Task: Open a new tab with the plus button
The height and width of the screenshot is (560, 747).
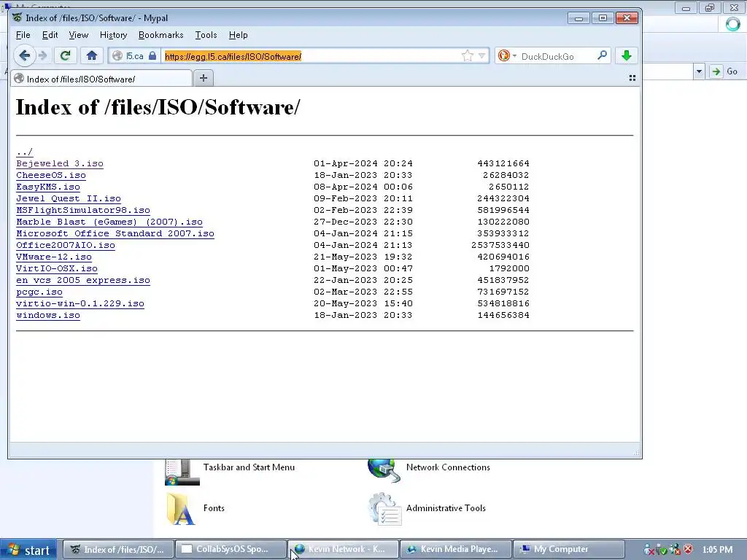Action: [x=204, y=78]
